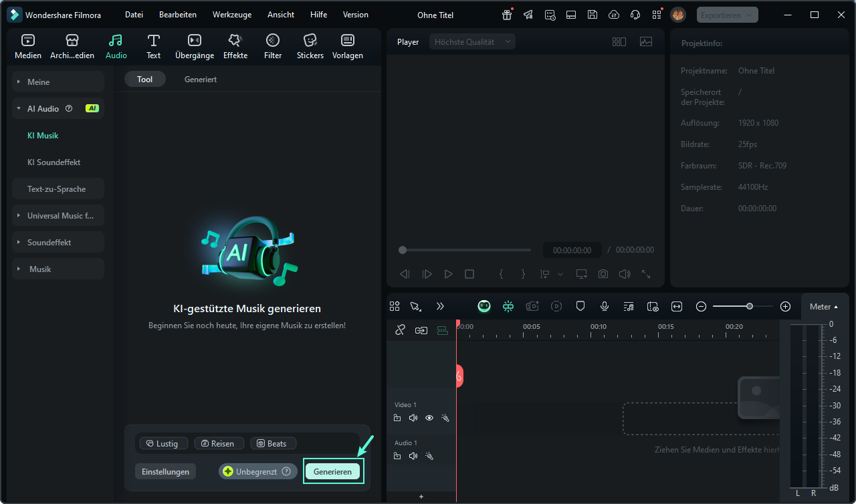The image size is (856, 504).
Task: Open the Filter panel
Action: coord(273,47)
